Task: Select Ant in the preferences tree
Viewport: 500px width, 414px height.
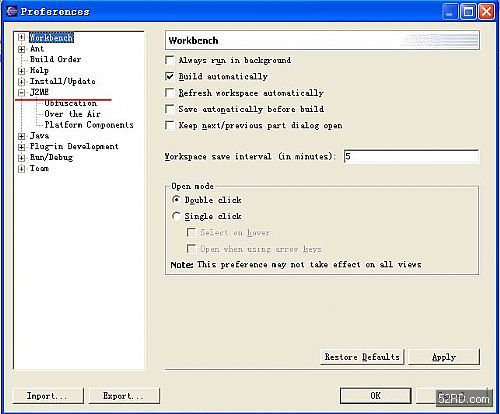Action: coord(37,49)
